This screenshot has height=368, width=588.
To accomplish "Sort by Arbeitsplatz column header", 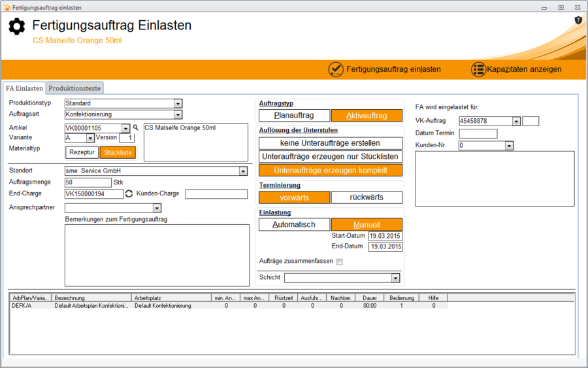I will click(x=171, y=298).
